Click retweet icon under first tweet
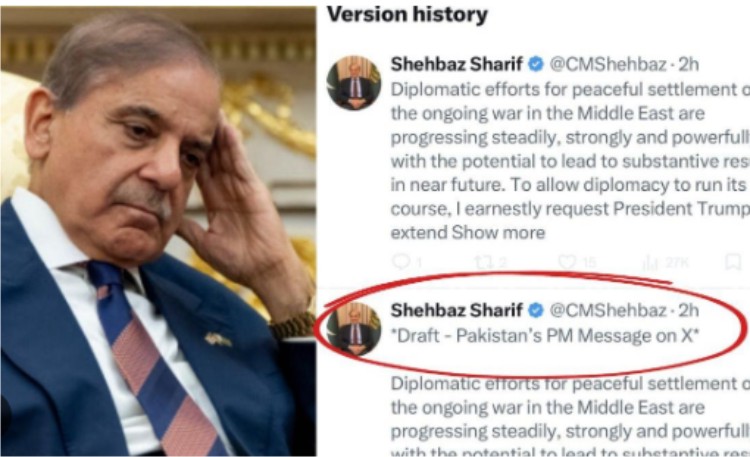Image resolution: width=750 pixels, height=457 pixels. [482, 262]
